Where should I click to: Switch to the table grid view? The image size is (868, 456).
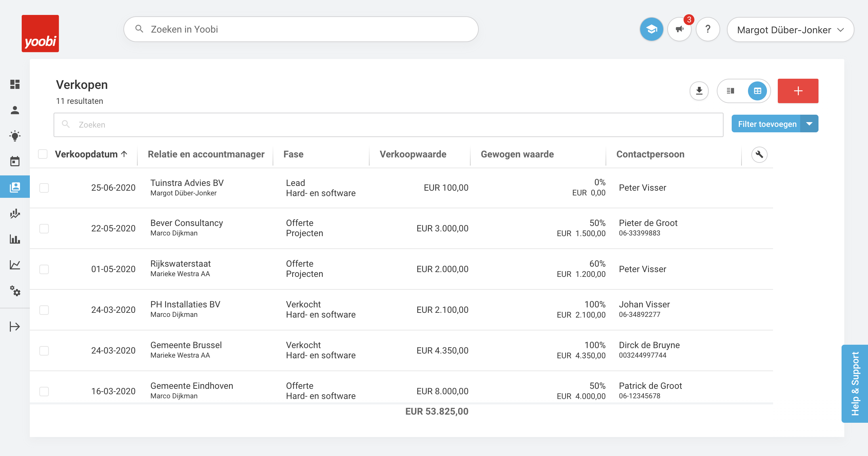[x=757, y=91]
